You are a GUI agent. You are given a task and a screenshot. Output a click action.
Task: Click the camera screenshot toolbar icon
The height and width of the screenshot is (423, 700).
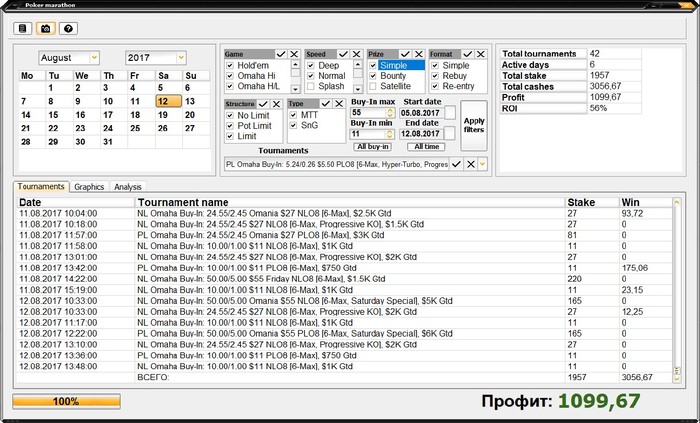[46, 29]
